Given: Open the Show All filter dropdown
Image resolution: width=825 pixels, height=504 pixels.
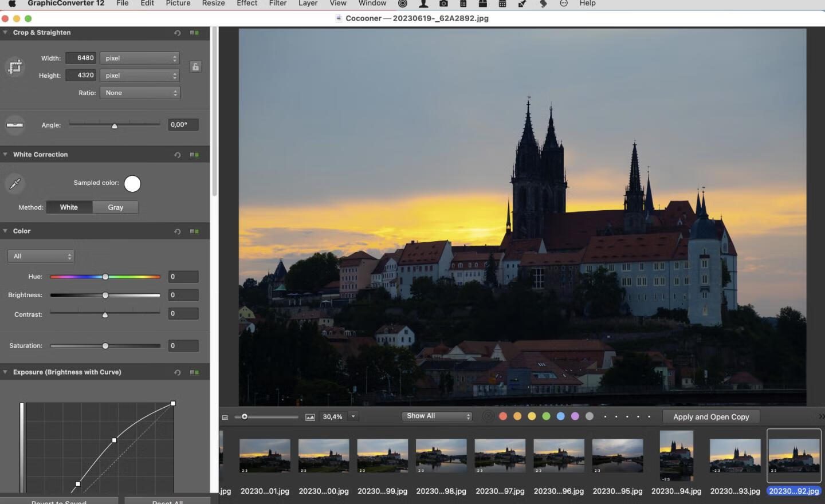Looking at the screenshot, I should tap(438, 416).
